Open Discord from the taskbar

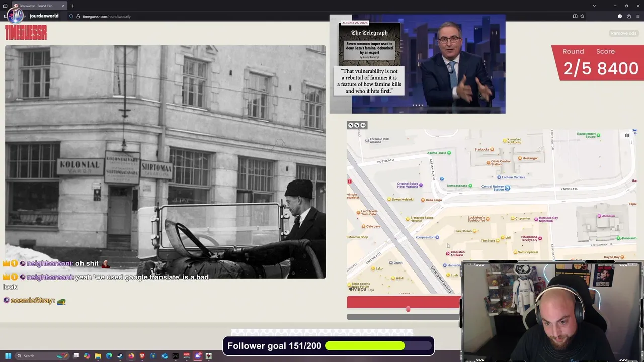[x=198, y=356]
